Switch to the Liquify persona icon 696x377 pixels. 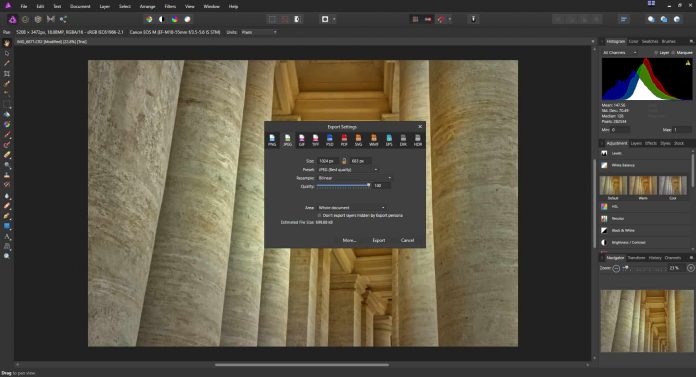tap(25, 19)
